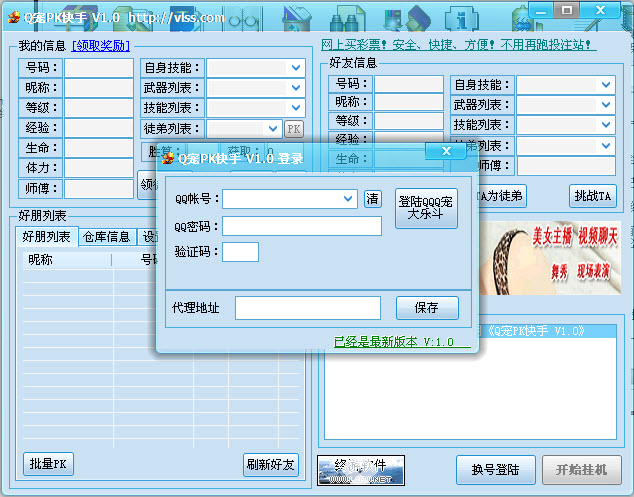Viewport: 634px width, 497px height.
Task: Click the 经验 field under 我的信息
Action: pos(99,128)
